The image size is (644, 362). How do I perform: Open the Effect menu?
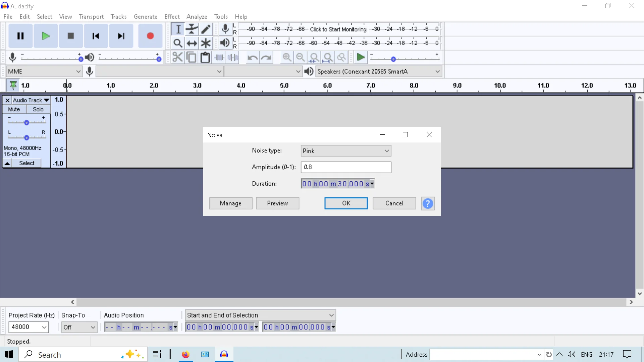click(x=172, y=16)
